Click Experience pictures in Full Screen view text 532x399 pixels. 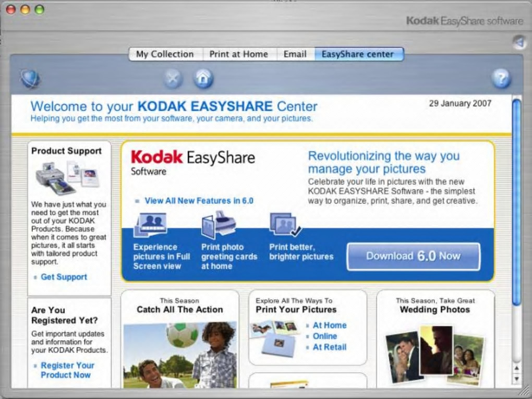tap(162, 257)
